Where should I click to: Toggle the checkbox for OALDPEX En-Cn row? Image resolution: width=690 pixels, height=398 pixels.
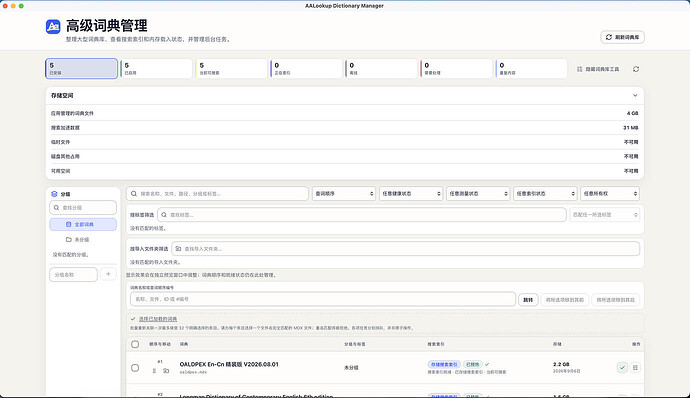click(135, 368)
